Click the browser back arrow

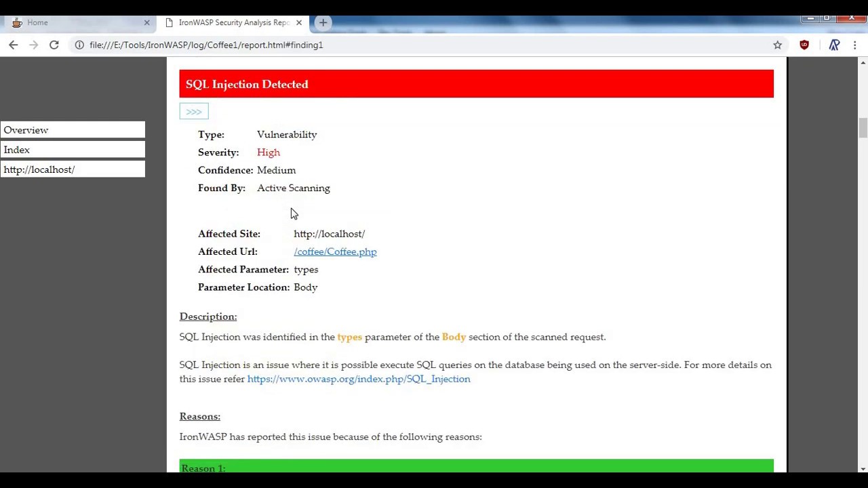(14, 45)
